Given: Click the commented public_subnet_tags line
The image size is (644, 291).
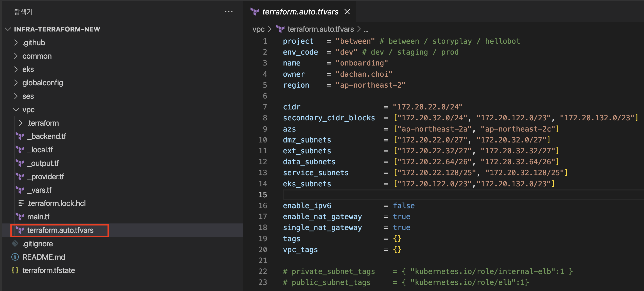Looking at the screenshot, I should [406, 282].
